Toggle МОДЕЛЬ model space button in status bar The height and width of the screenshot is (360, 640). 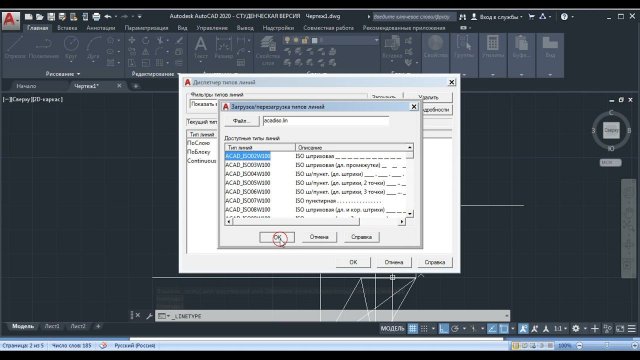coord(392,329)
